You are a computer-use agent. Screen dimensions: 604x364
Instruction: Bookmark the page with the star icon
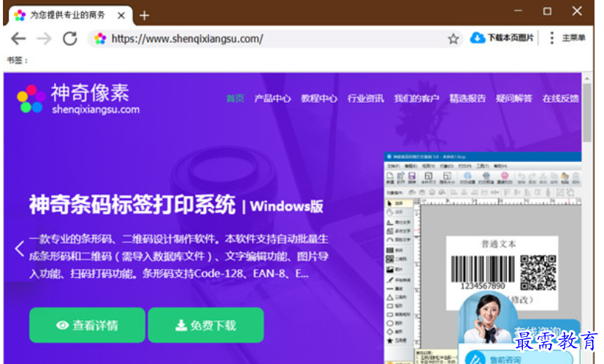(x=454, y=39)
